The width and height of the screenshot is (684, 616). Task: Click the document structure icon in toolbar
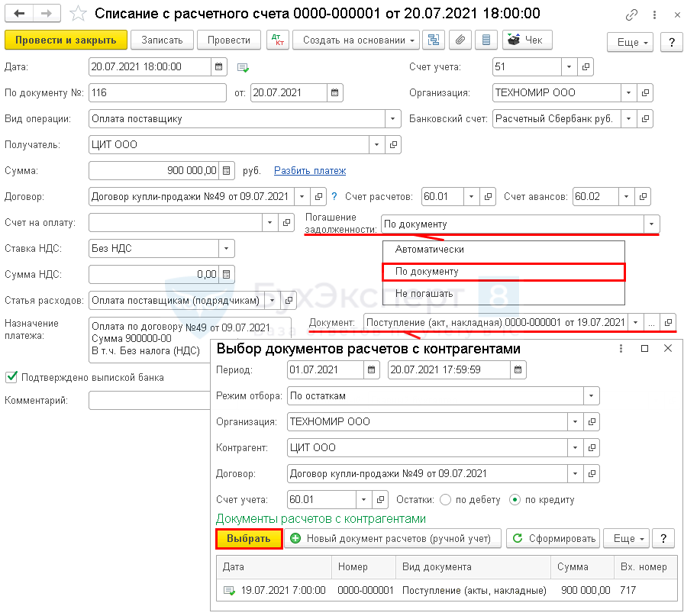point(434,40)
